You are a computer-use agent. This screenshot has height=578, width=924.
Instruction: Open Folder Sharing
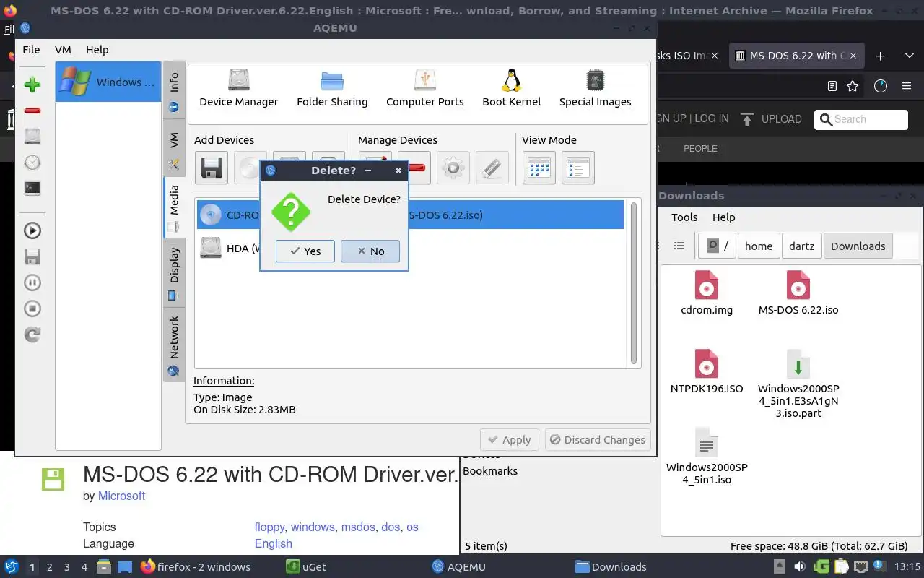point(332,88)
